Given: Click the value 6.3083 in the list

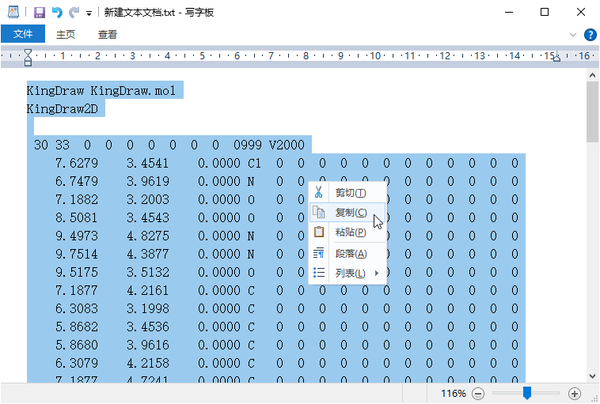Looking at the screenshot, I should pyautogui.click(x=77, y=309).
